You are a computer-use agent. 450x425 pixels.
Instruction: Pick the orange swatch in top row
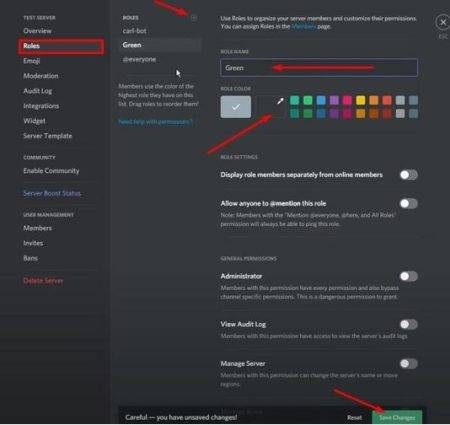pyautogui.click(x=374, y=100)
